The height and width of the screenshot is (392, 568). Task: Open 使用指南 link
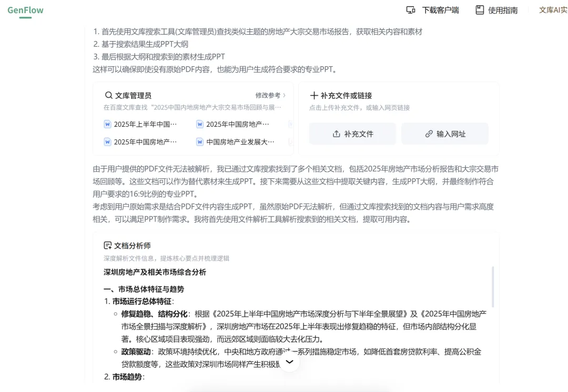[x=503, y=10]
